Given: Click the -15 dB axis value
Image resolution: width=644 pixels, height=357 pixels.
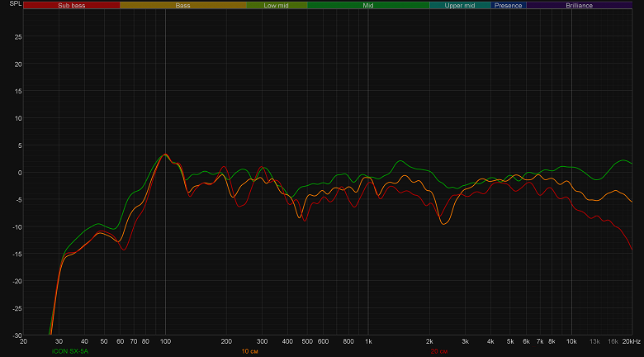Looking at the screenshot, I should (x=17, y=254).
